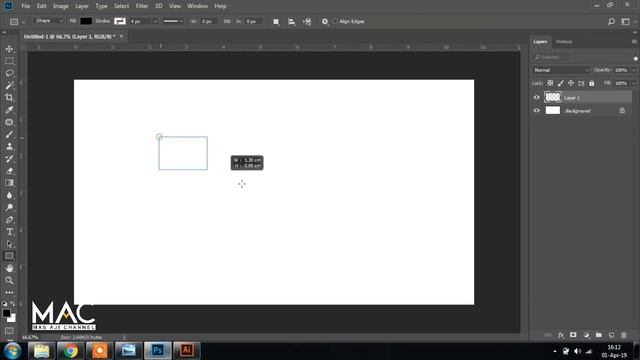Select the Eyedropper tool
This screenshot has width=640, height=360.
coord(9,110)
